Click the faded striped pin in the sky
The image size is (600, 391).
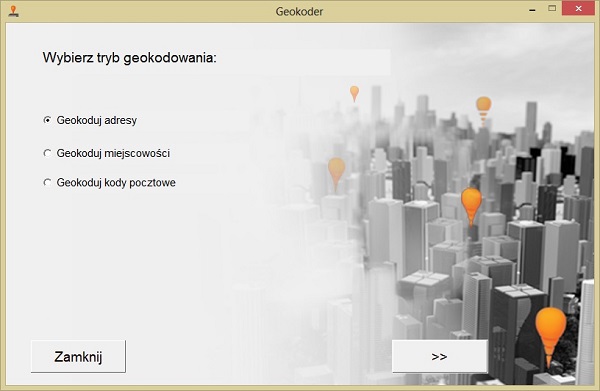[x=483, y=111]
